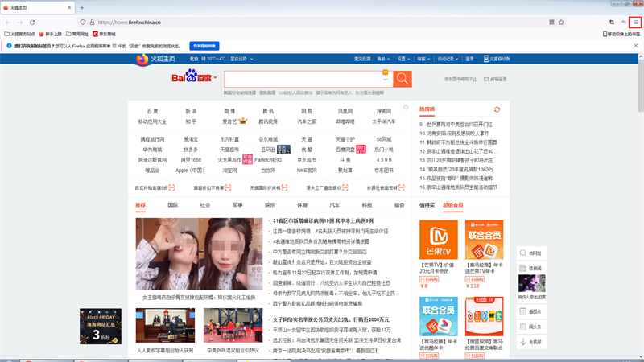The height and width of the screenshot is (362, 644).
Task: Focus the browser address bar
Action: (320, 23)
